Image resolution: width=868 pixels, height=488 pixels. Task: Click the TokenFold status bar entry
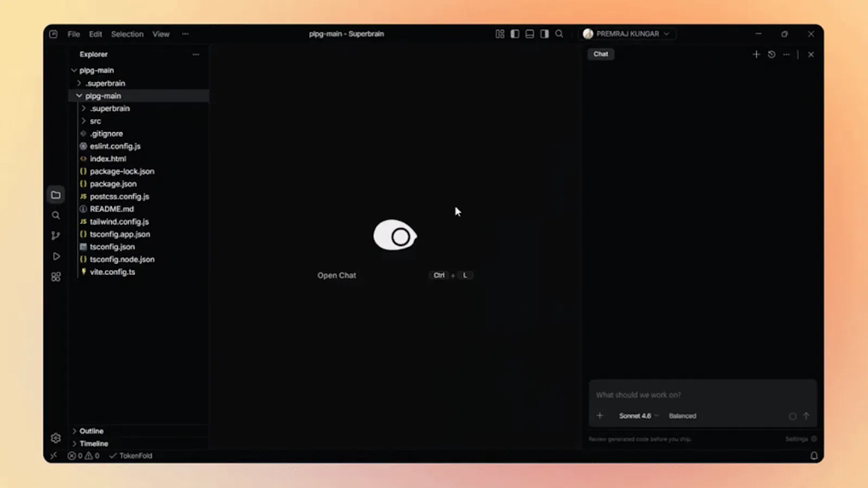pyautogui.click(x=131, y=456)
